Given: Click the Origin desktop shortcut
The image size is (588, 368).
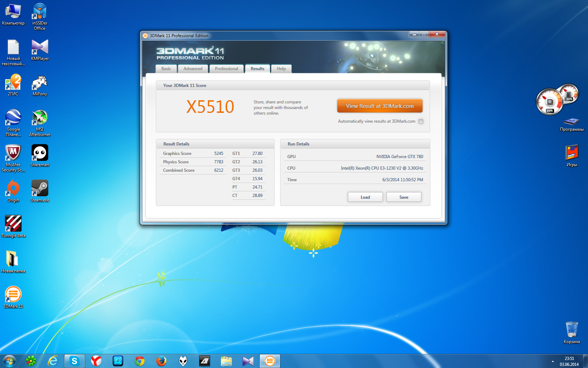Looking at the screenshot, I should point(13,191).
